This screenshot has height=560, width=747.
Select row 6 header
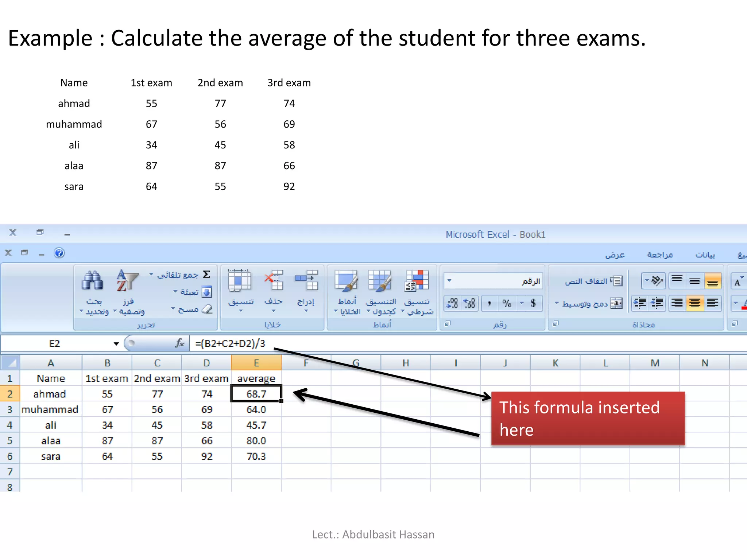[10, 456]
